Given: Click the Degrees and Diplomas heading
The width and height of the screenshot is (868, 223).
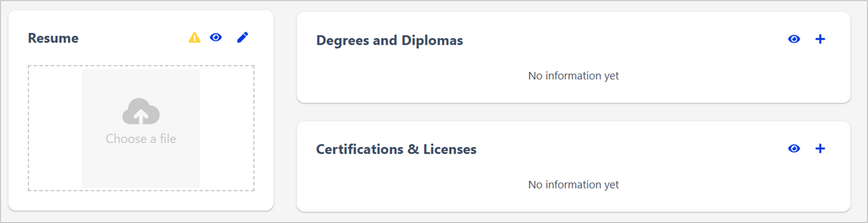Looking at the screenshot, I should [389, 40].
